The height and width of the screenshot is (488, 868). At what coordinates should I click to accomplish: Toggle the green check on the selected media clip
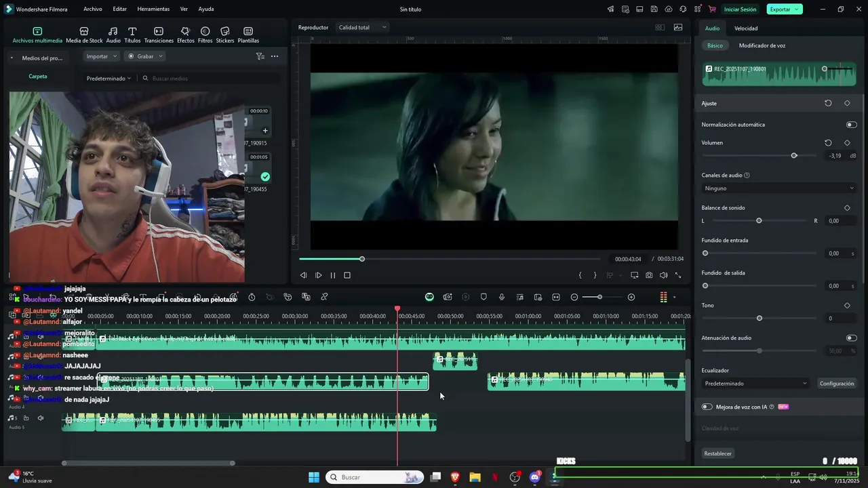pyautogui.click(x=265, y=176)
